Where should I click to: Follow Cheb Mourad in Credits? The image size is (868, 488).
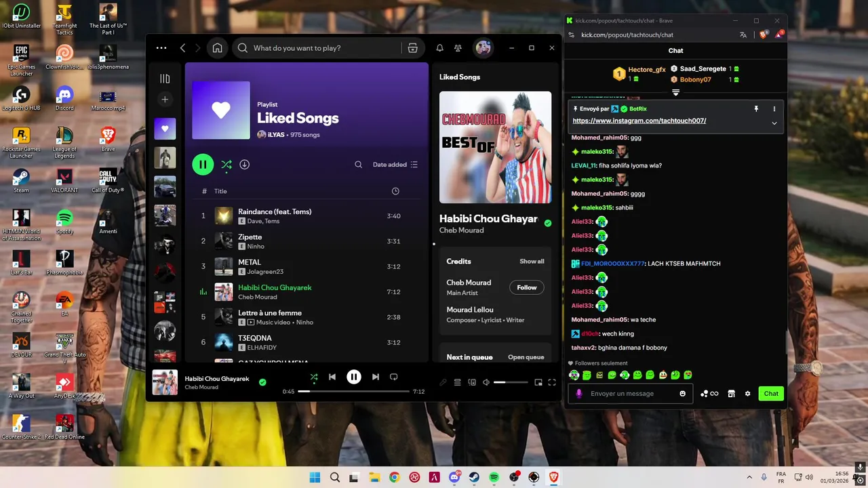click(527, 287)
